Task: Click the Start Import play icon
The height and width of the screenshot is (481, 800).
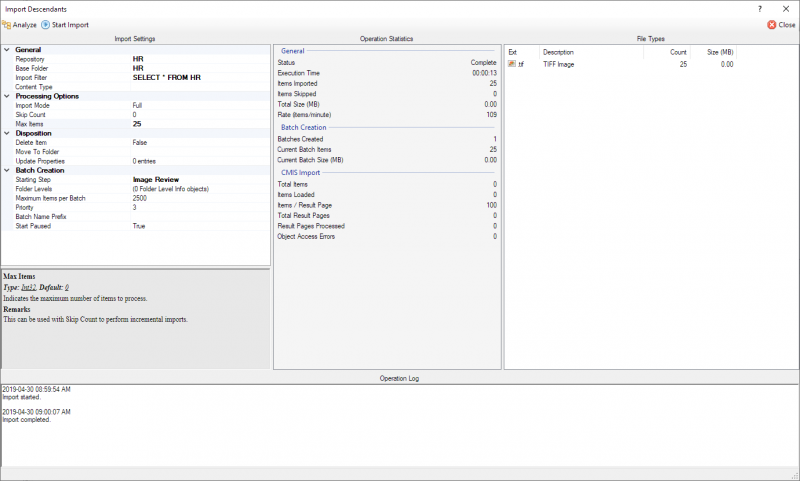Action: tap(45, 24)
